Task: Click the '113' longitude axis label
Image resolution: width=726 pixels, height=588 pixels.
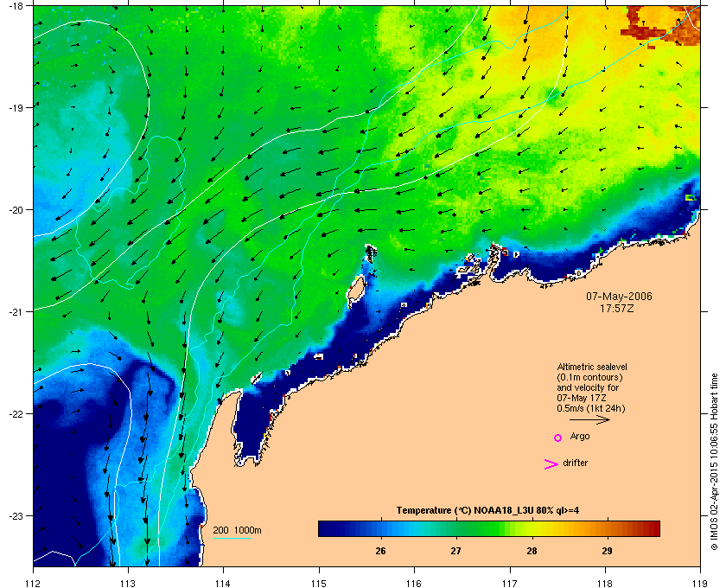Action: point(128,584)
